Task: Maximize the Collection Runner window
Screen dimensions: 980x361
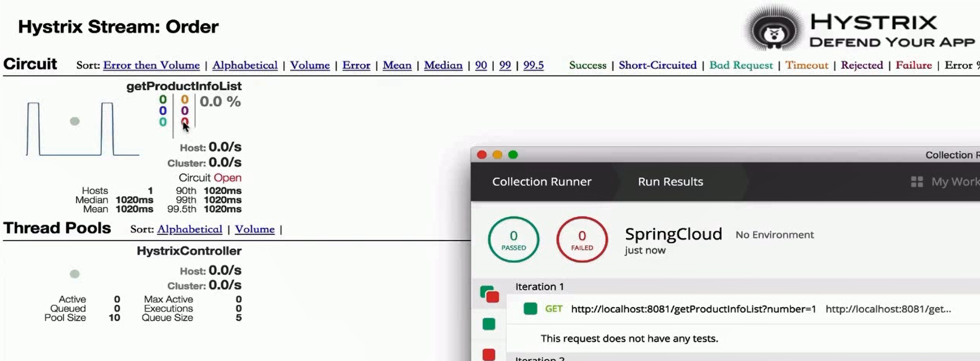Action: 513,155
